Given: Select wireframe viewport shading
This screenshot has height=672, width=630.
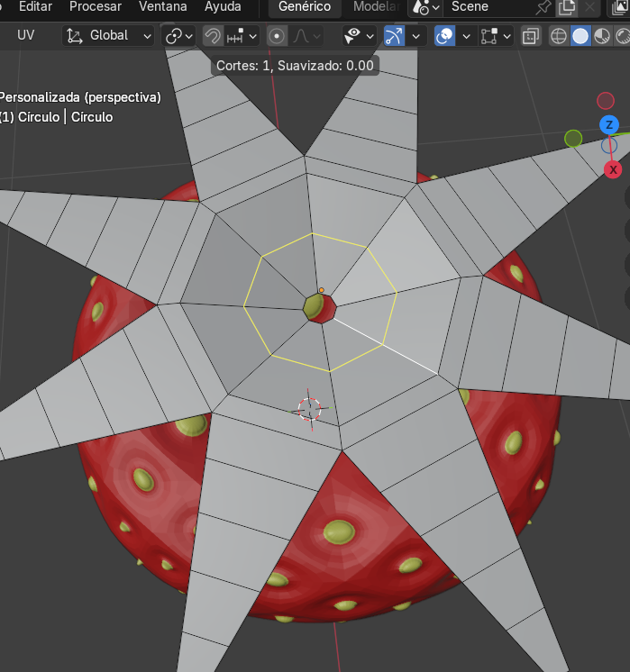Looking at the screenshot, I should pos(559,36).
